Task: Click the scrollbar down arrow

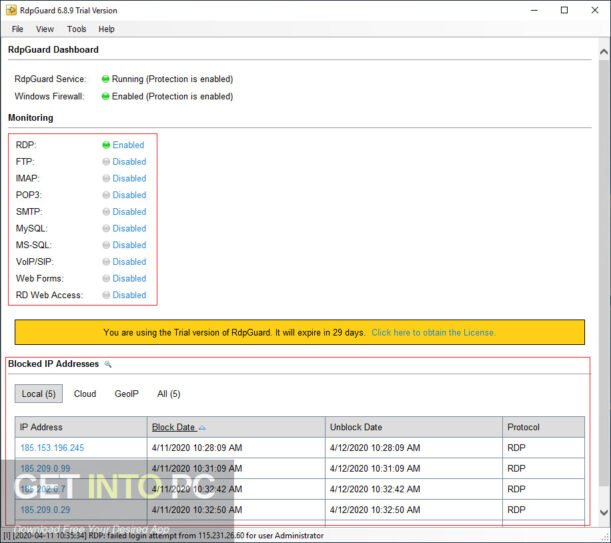Action: pos(604,513)
